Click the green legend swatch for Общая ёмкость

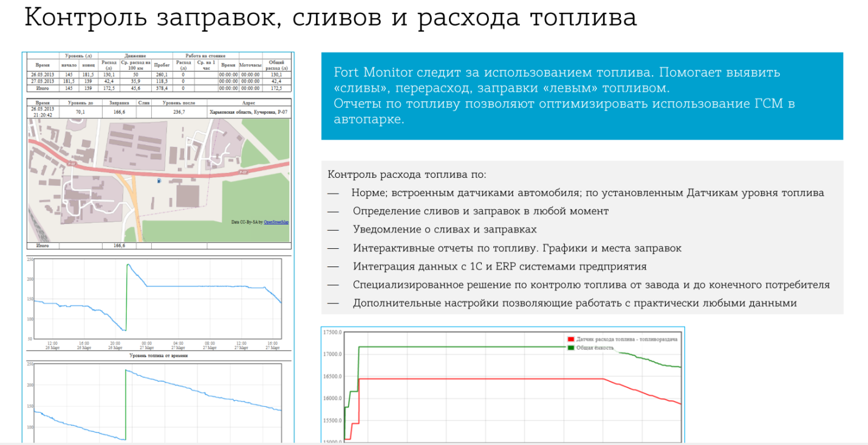pos(570,348)
